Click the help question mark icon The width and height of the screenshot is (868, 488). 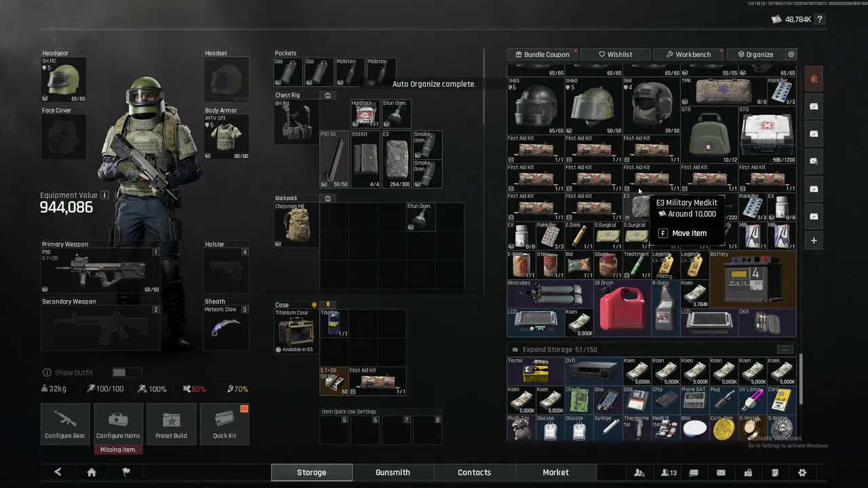819,20
